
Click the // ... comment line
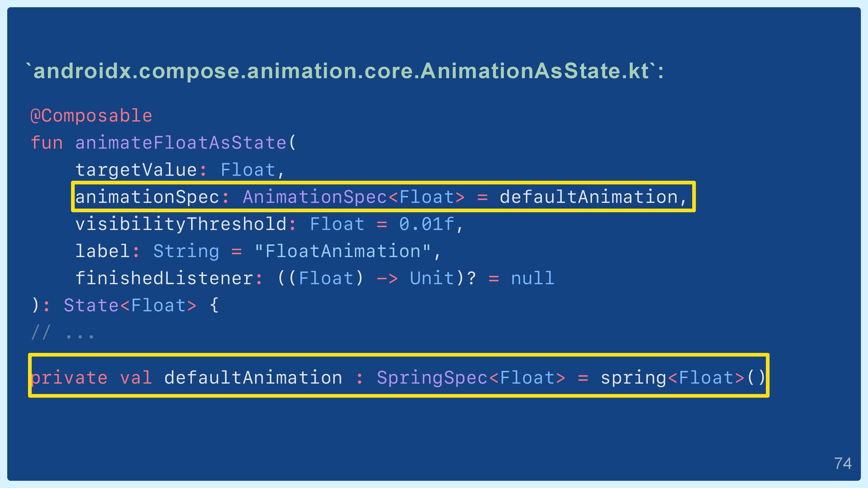point(63,333)
